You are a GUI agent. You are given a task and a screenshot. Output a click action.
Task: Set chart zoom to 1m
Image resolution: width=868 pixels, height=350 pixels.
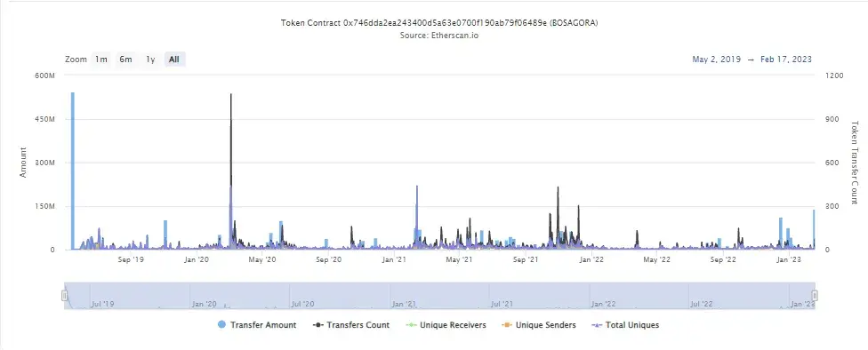(x=100, y=60)
